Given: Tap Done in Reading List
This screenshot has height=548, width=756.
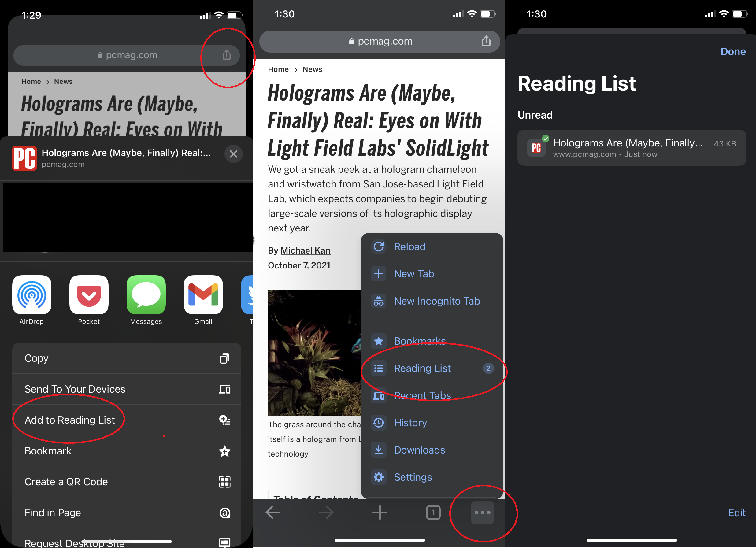Looking at the screenshot, I should [733, 51].
